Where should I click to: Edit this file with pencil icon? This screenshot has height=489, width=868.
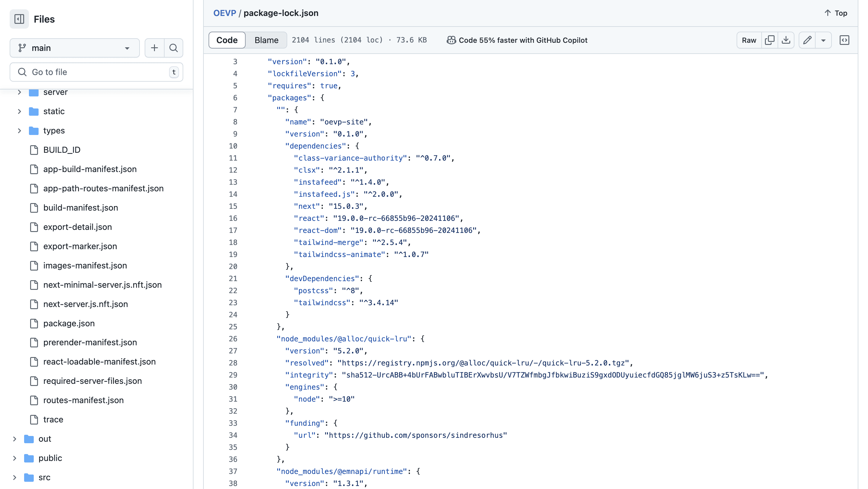(807, 40)
